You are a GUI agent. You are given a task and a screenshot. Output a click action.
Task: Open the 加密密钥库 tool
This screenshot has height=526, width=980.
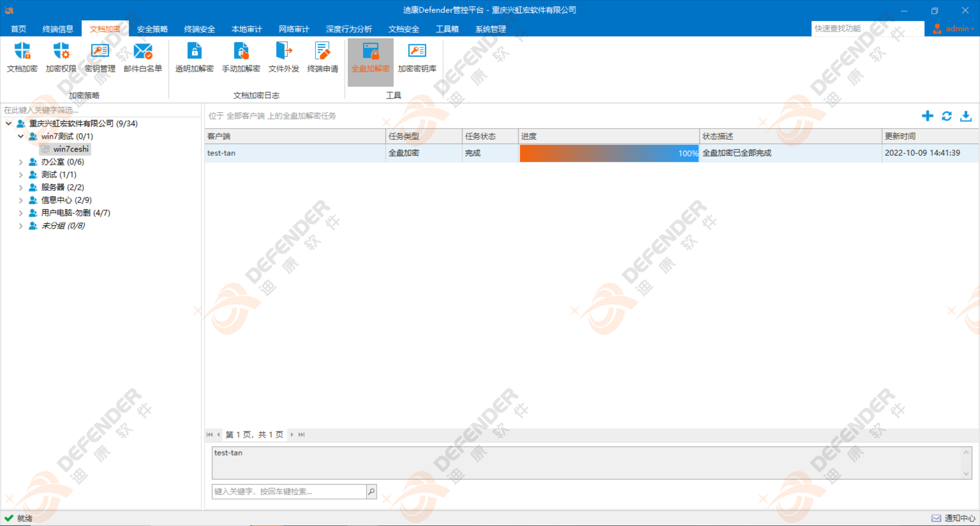pos(417,58)
